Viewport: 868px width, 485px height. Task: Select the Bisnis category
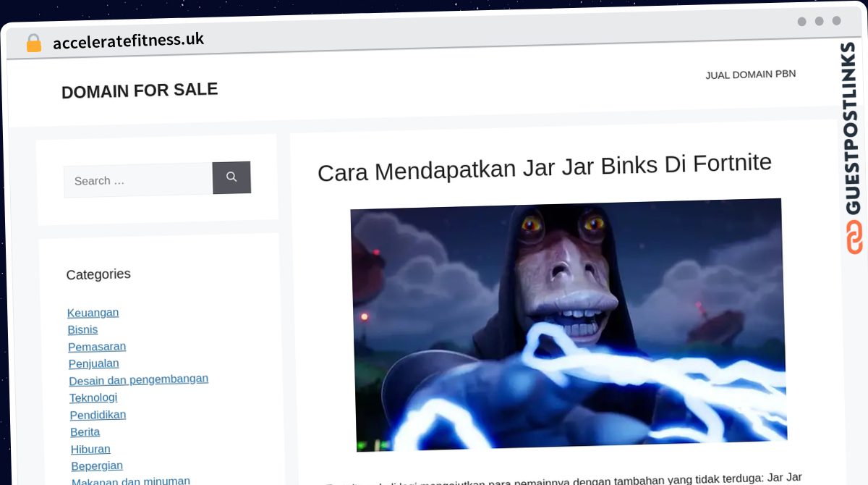click(x=82, y=329)
